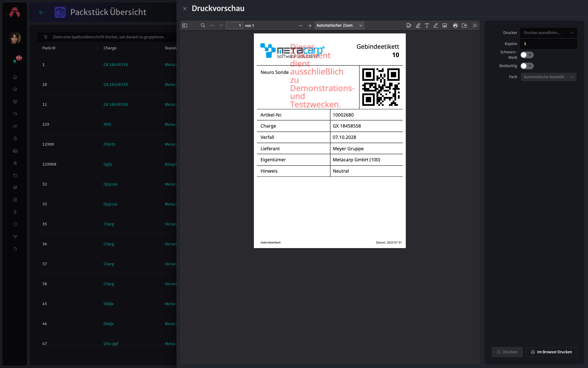The width and height of the screenshot is (588, 368).
Task: Open the Fach Automatische Auswahl dropdown
Action: pyautogui.click(x=548, y=77)
